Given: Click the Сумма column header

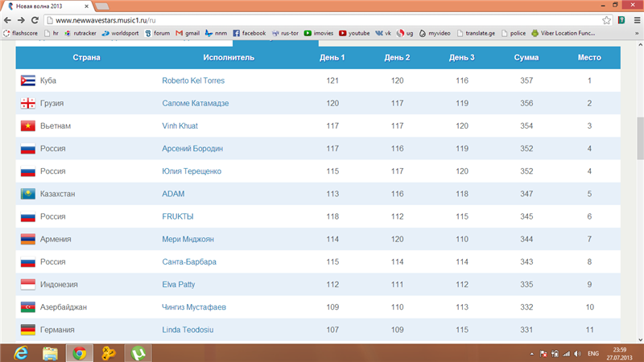Looking at the screenshot, I should [x=526, y=57].
